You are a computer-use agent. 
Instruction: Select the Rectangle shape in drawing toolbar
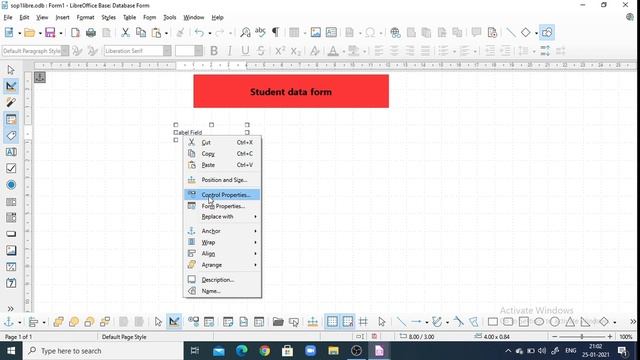click(493, 322)
